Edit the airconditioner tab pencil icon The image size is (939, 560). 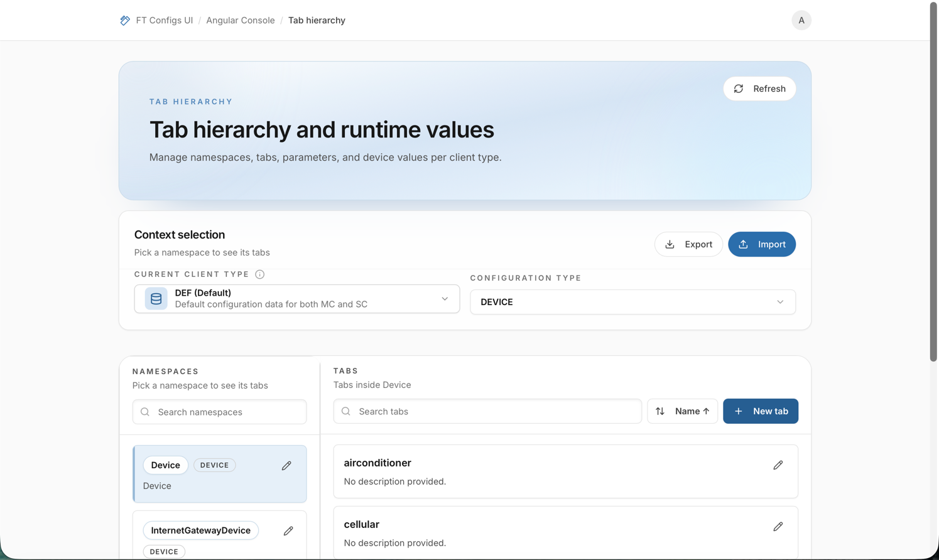(x=778, y=465)
